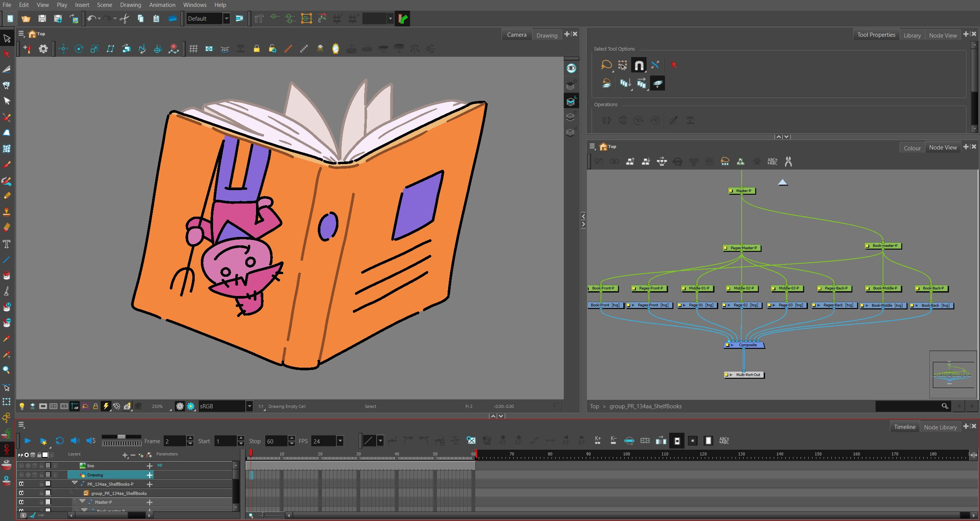Click the Pliers icon in Node View toolbar
This screenshot has width=980, height=521.
788,161
